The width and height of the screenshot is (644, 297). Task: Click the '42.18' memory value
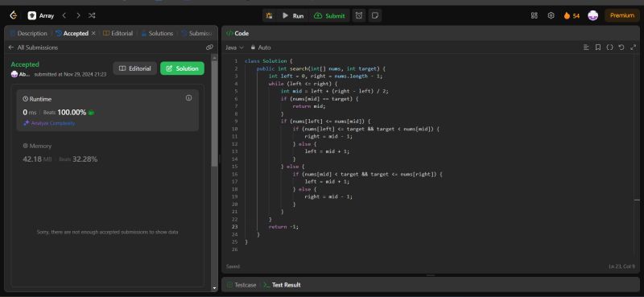coord(32,159)
